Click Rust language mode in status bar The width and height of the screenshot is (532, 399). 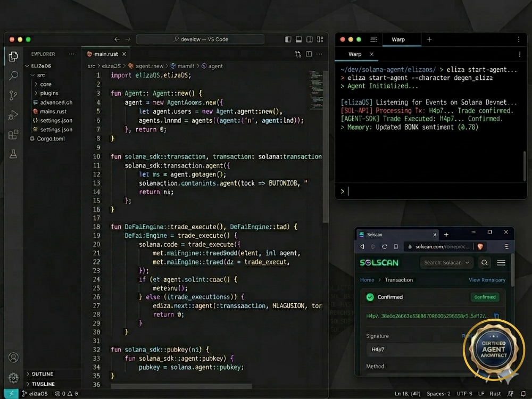495,394
